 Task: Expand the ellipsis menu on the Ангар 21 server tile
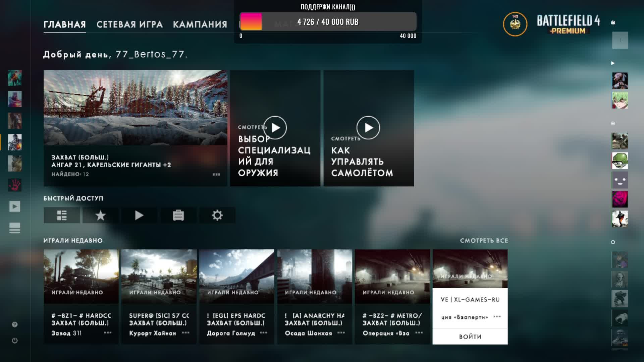(216, 175)
